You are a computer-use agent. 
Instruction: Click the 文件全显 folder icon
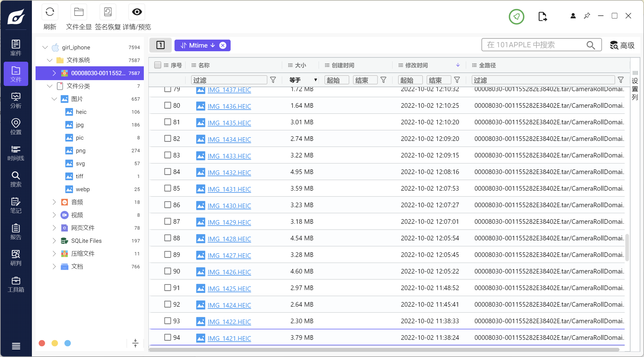79,12
